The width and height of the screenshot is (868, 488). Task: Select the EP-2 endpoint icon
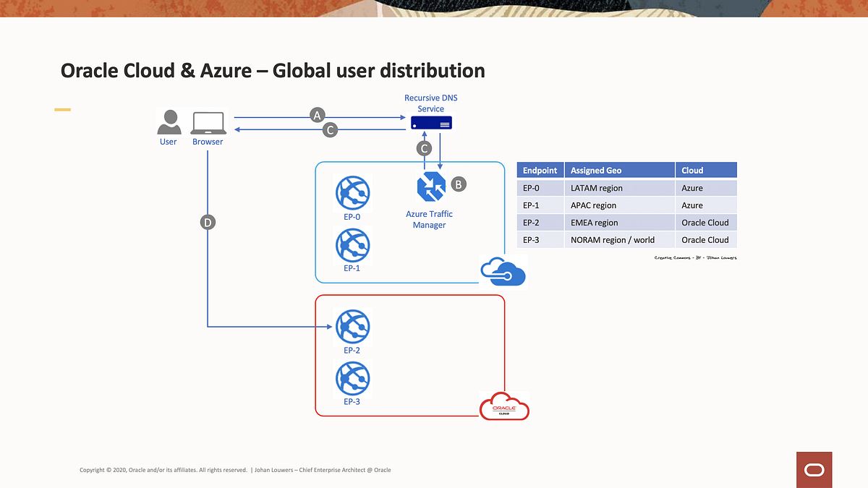(352, 327)
